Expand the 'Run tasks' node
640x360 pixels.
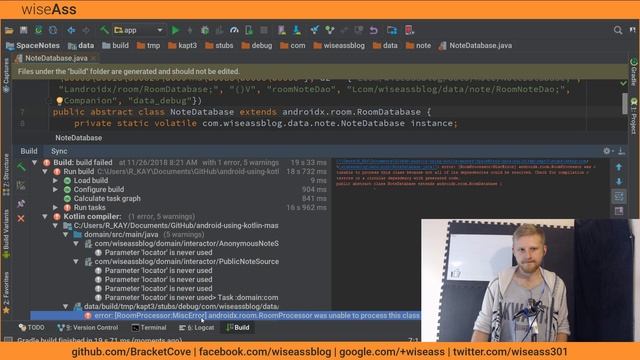56,207
